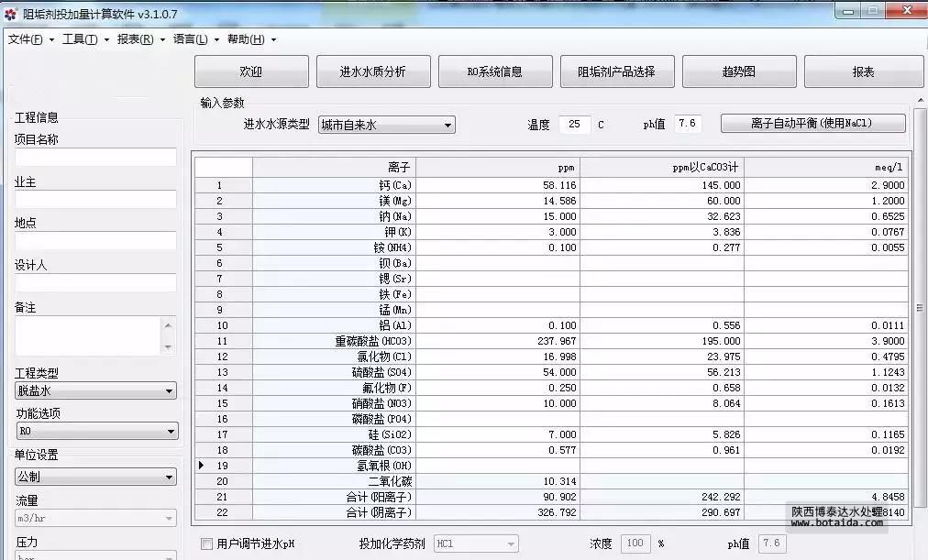Open the 功能选项 RO dropdown

(95, 432)
